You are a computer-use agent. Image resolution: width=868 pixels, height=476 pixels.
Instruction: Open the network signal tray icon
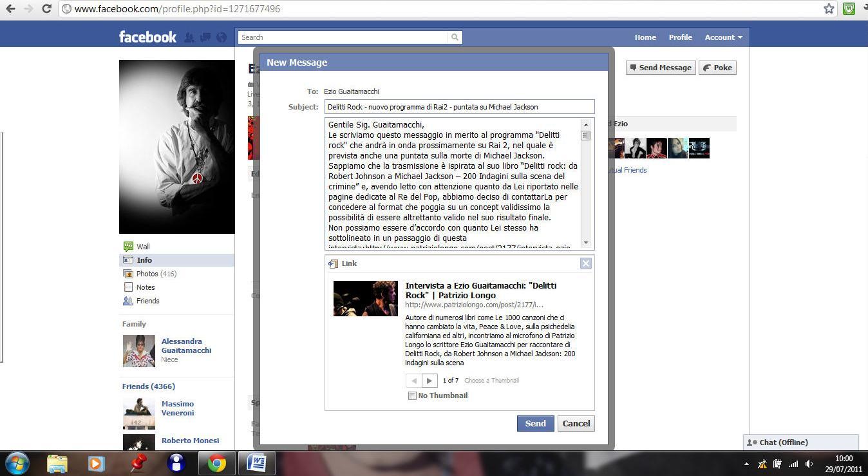[x=793, y=464]
